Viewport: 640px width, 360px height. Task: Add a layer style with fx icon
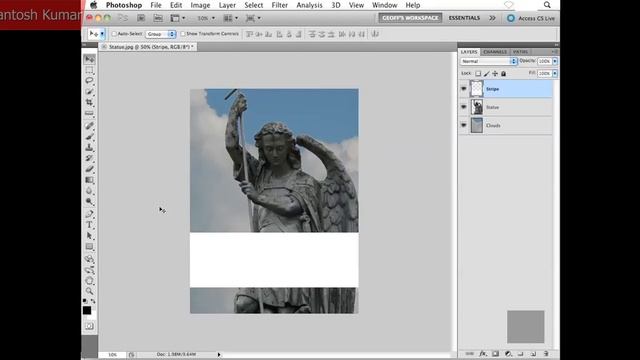tap(483, 354)
